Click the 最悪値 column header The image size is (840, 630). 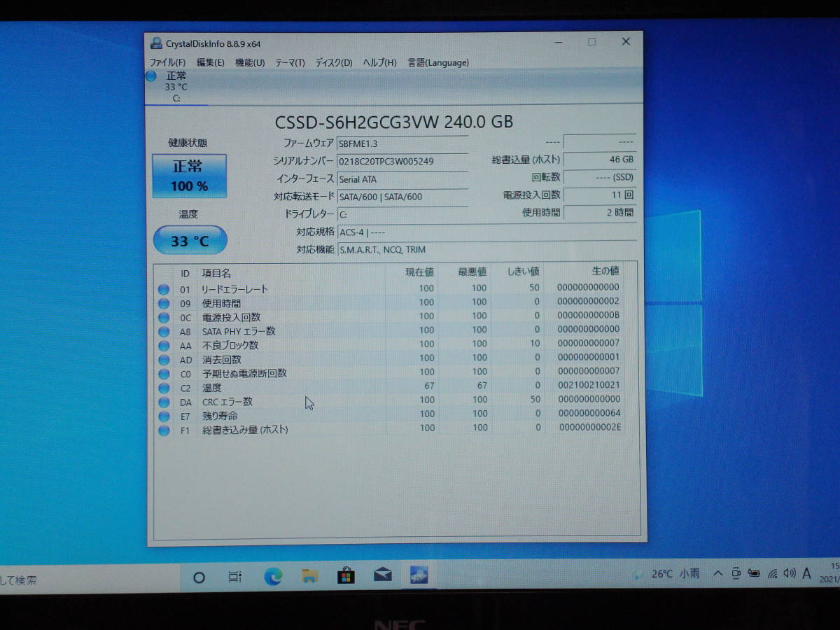pos(472,272)
